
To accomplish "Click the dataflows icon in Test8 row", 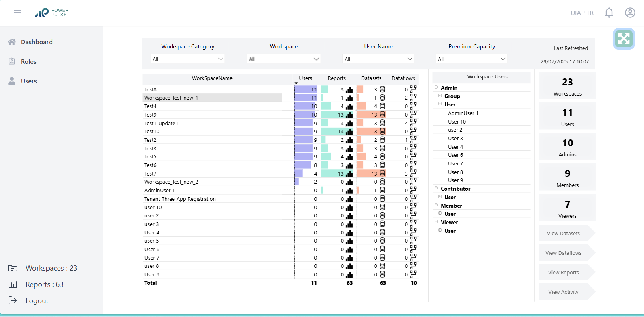I will 413,89.
